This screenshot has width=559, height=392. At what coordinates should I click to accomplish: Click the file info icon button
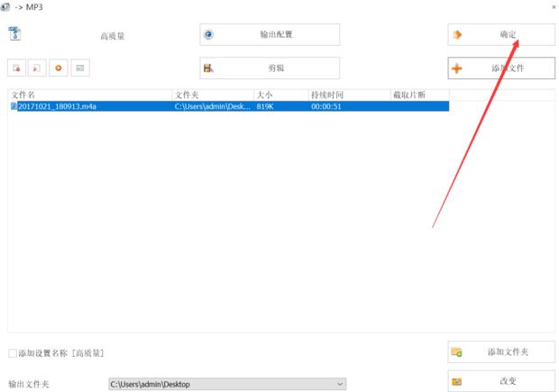pyautogui.click(x=80, y=68)
